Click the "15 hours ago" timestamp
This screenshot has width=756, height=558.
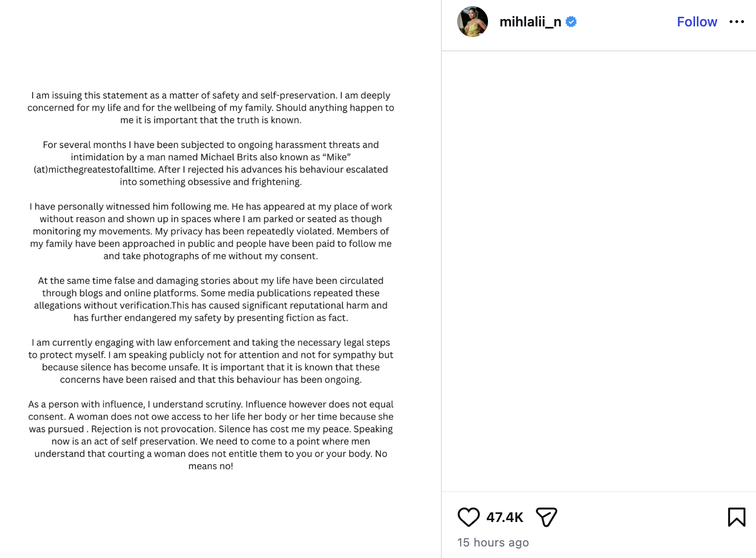493,543
